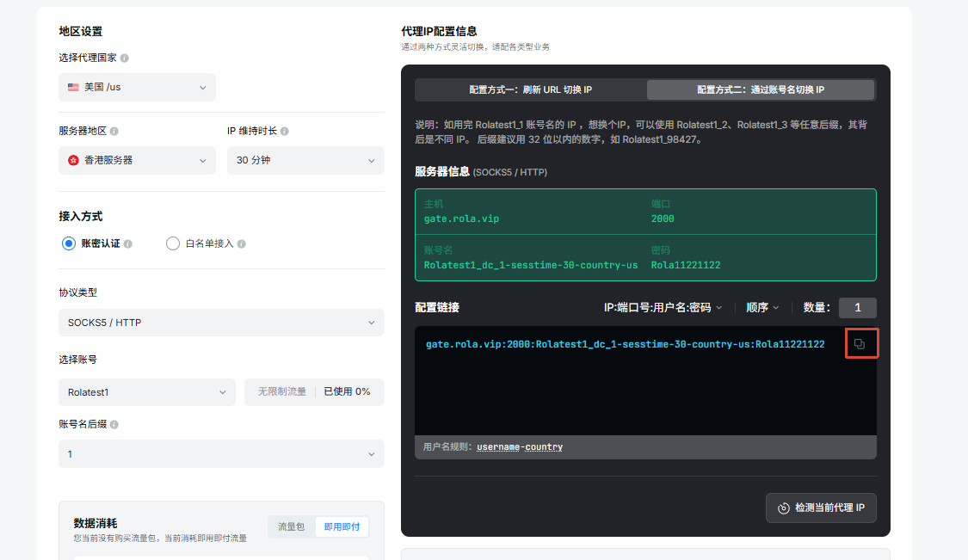Click info icon beside 服务器地区

tap(114, 131)
